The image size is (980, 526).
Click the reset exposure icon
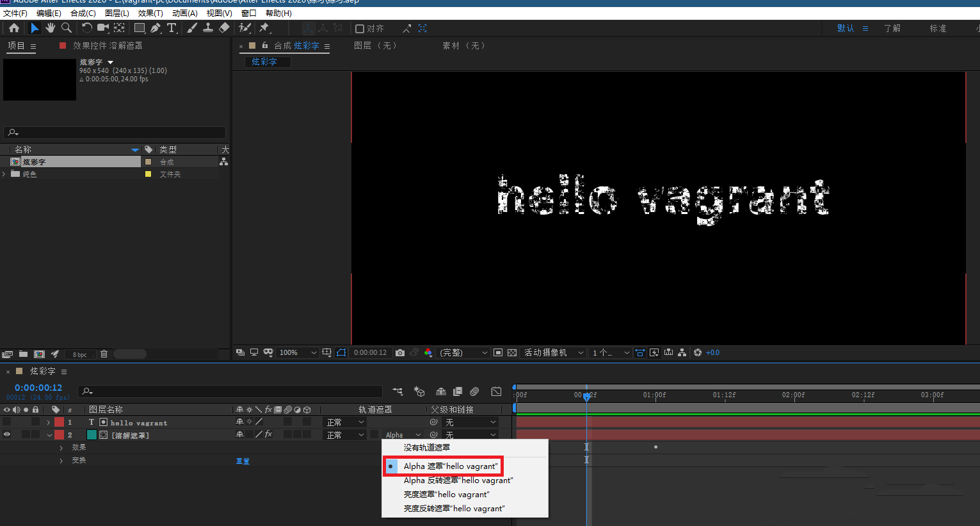pos(698,353)
